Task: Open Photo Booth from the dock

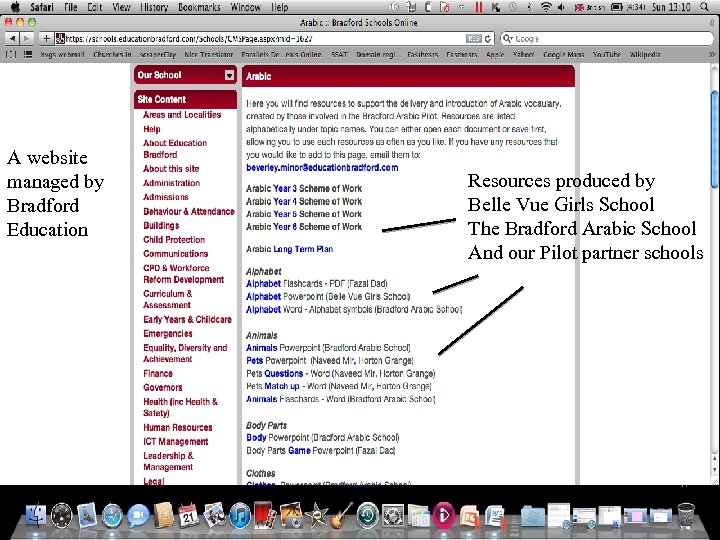Action: (x=265, y=515)
